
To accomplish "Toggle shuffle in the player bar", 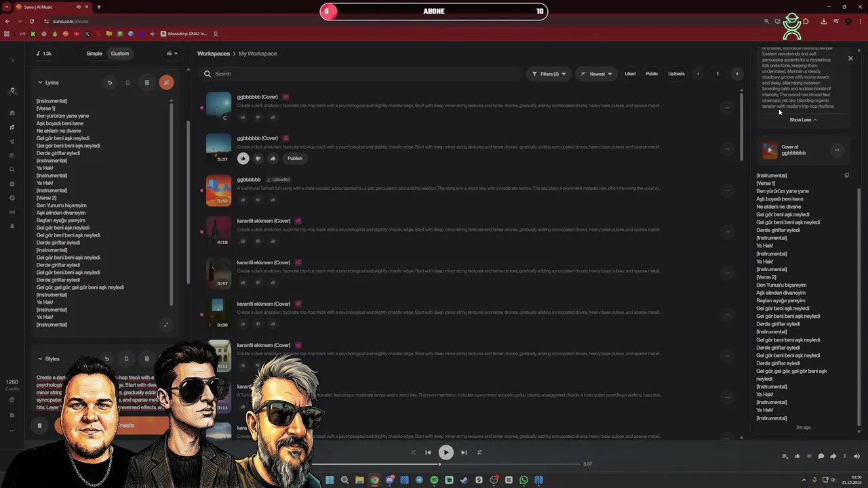I will tap(412, 453).
